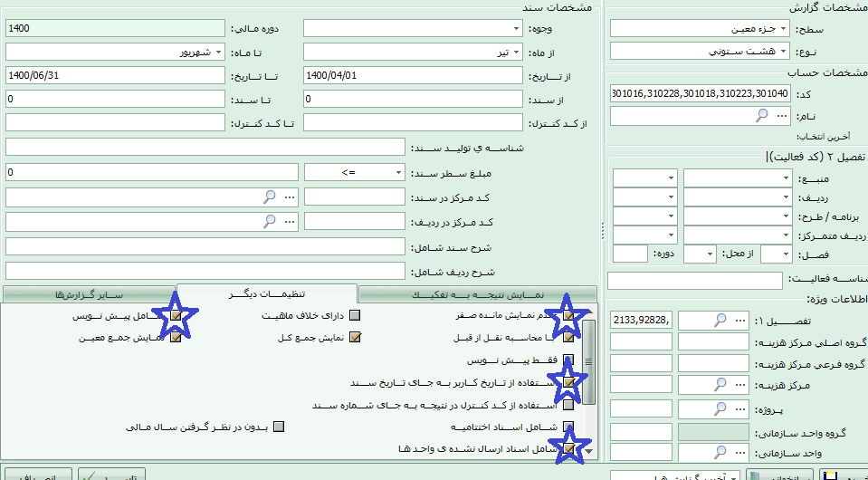Screen dimensions: 868x480
Task: Open the تا ماه dropdown showing شهریور
Action: [x=115, y=53]
